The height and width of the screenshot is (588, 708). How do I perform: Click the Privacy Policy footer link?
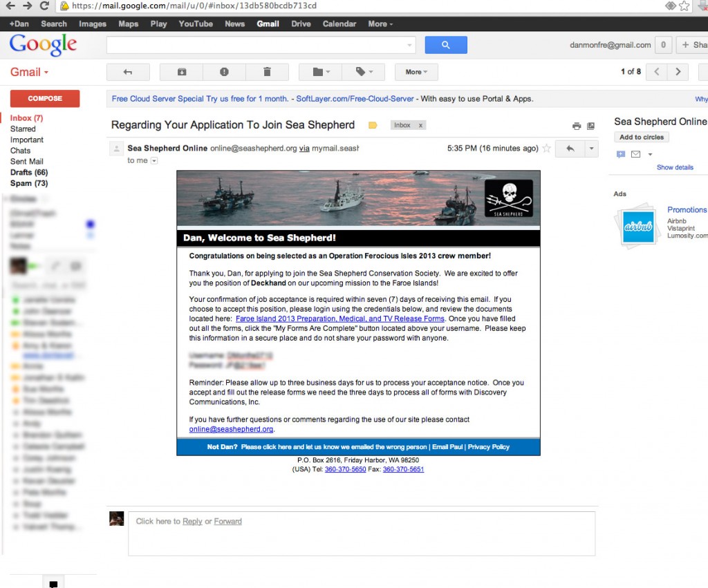[488, 447]
